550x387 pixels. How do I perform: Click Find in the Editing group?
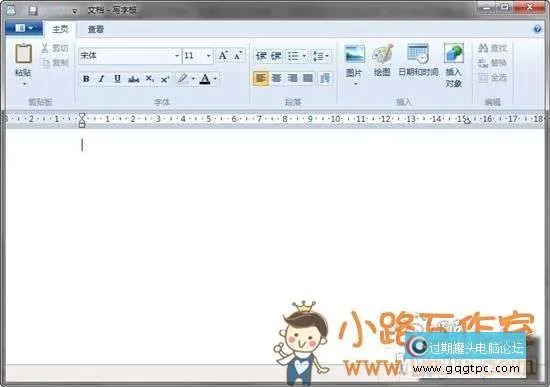click(x=492, y=48)
